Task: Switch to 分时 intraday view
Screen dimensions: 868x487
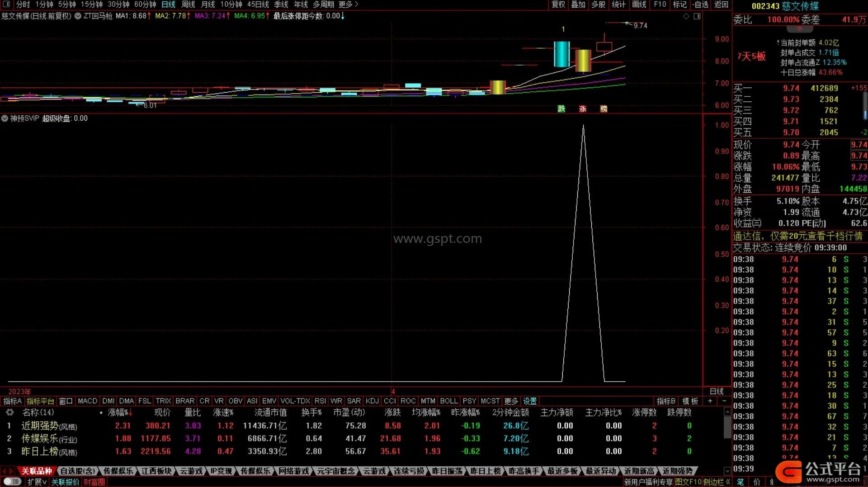Action: point(23,5)
